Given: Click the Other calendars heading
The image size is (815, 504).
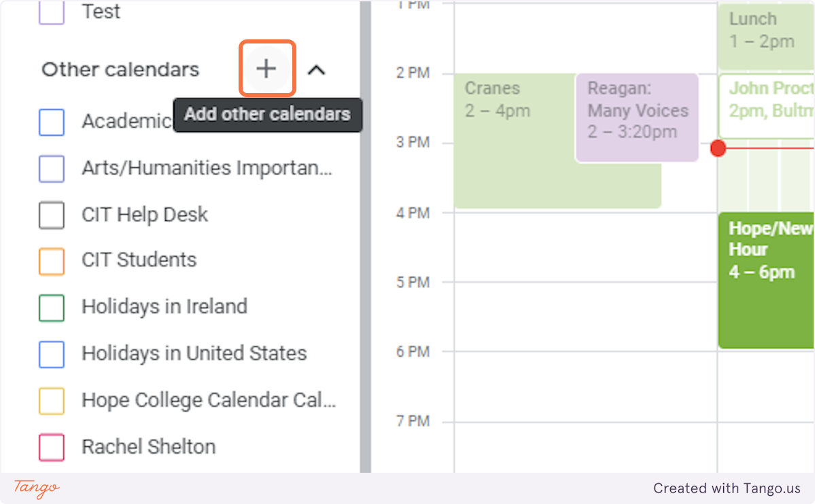Looking at the screenshot, I should (x=120, y=69).
